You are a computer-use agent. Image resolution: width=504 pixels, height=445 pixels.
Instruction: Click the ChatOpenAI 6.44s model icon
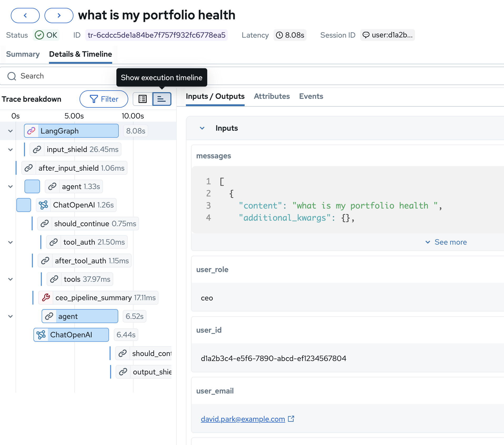click(41, 335)
